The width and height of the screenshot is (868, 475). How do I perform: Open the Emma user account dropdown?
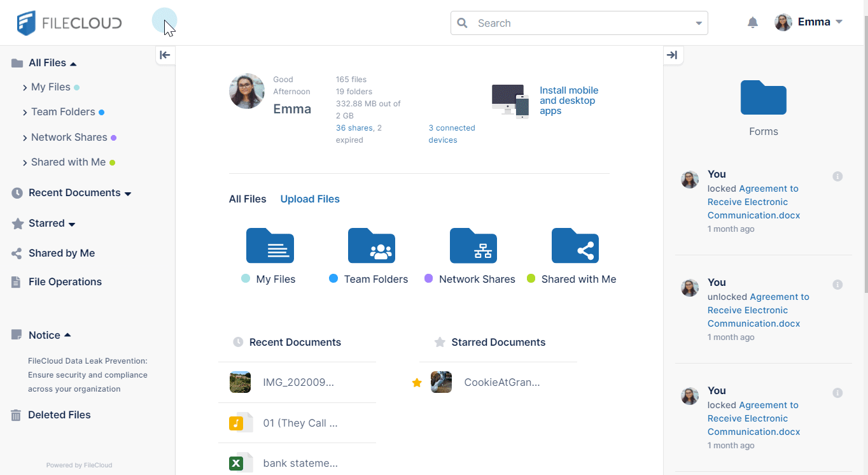click(809, 22)
